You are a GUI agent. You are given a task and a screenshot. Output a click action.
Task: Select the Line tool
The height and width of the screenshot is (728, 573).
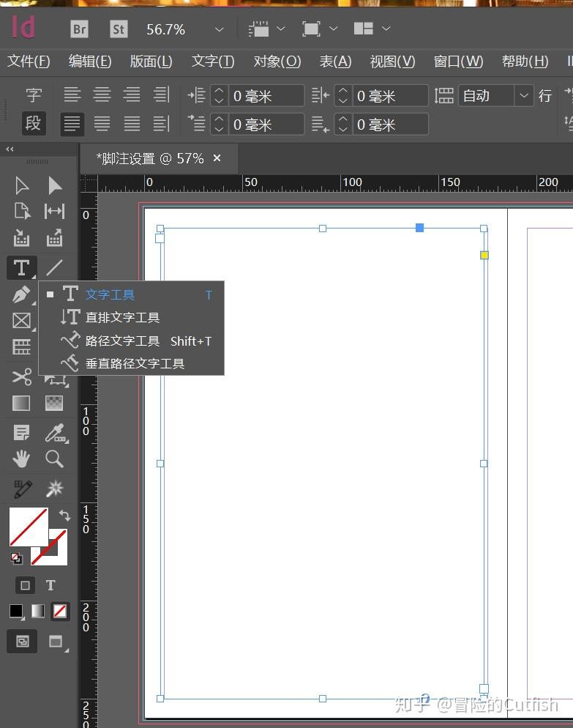55,268
